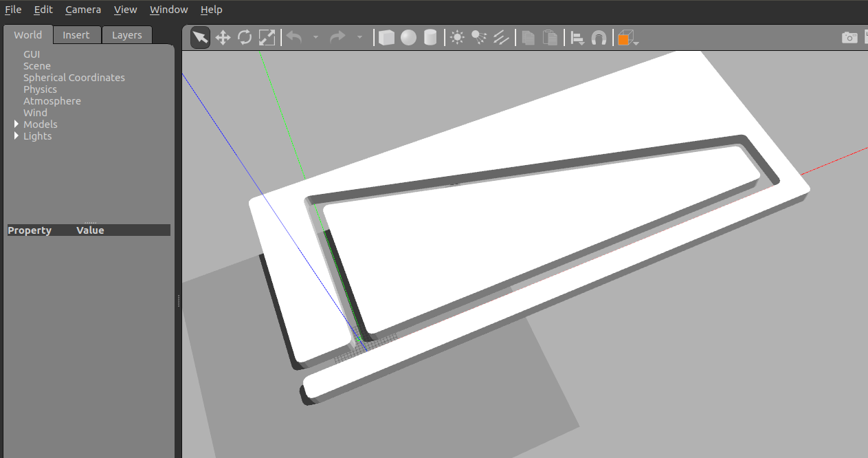Image resolution: width=868 pixels, height=458 pixels.
Task: Insert a sphere shape
Action: (x=409, y=37)
